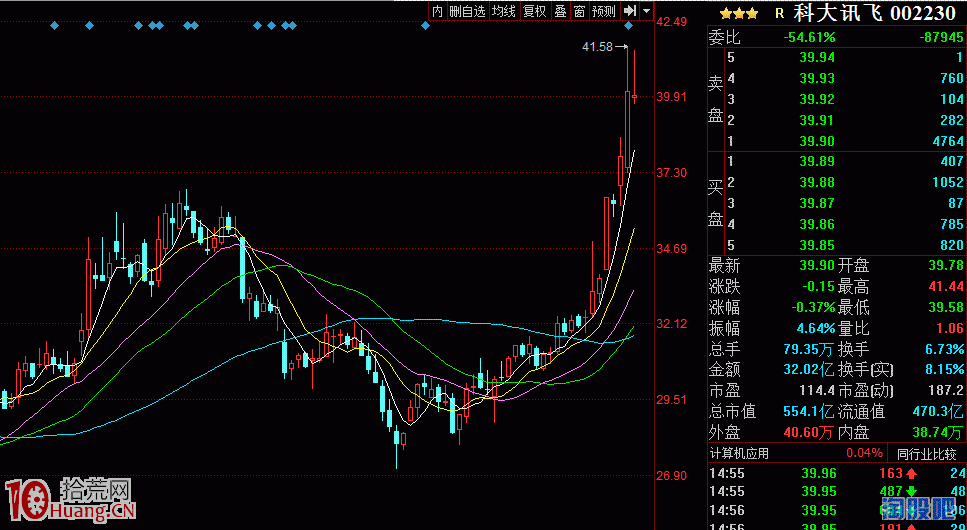This screenshot has width=967, height=530.
Task: Click the 最低 low value 39.58
Action: click(x=946, y=307)
